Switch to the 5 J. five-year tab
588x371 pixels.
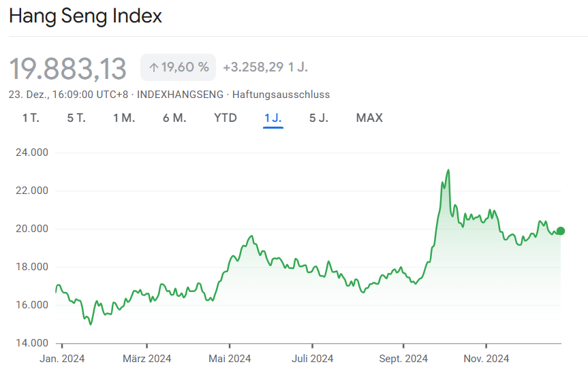coord(319,118)
